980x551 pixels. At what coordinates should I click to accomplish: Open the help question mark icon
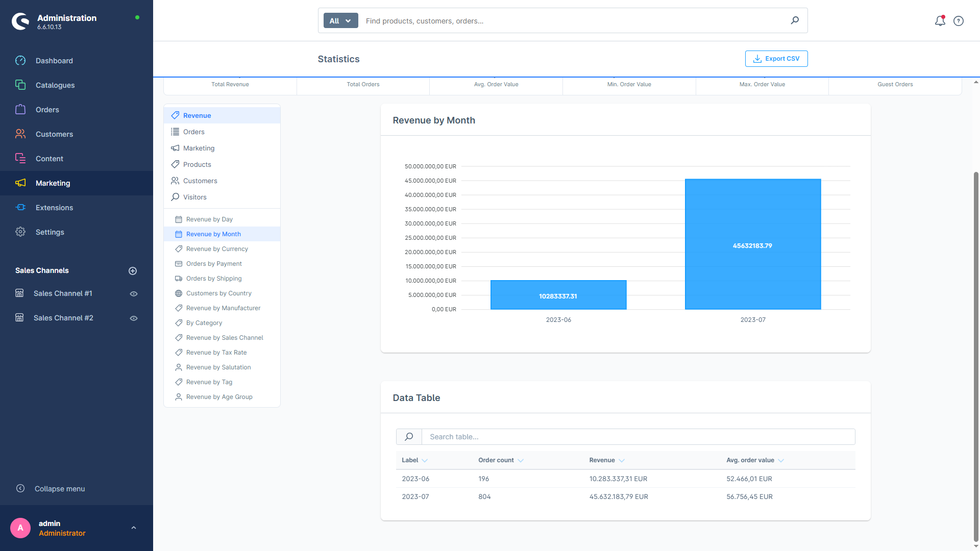pos(958,21)
